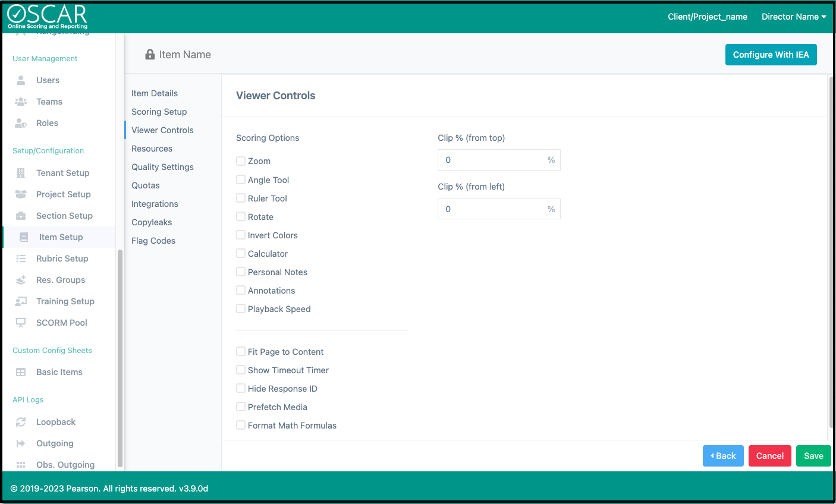The image size is (836, 504).
Task: Check the Show Timeout Timer option
Action: tap(241, 370)
